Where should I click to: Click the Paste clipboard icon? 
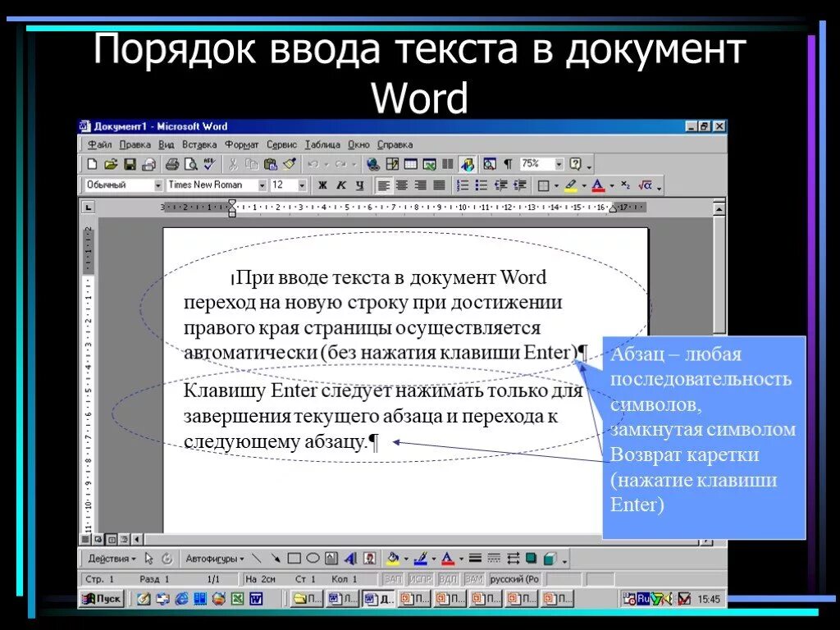271,164
